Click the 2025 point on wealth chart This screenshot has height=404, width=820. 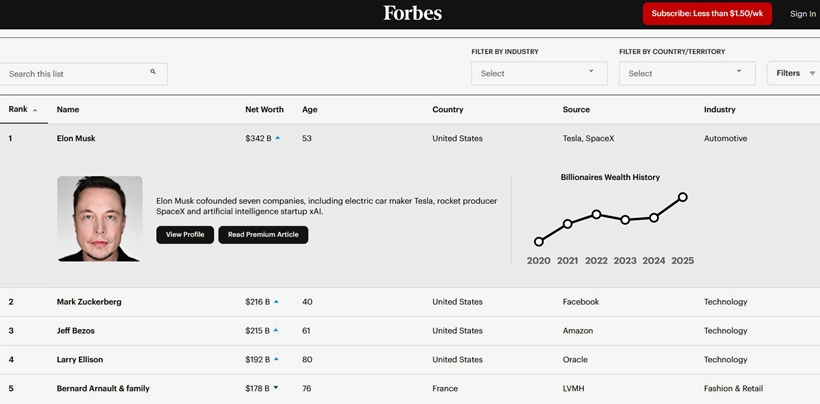[x=682, y=197]
